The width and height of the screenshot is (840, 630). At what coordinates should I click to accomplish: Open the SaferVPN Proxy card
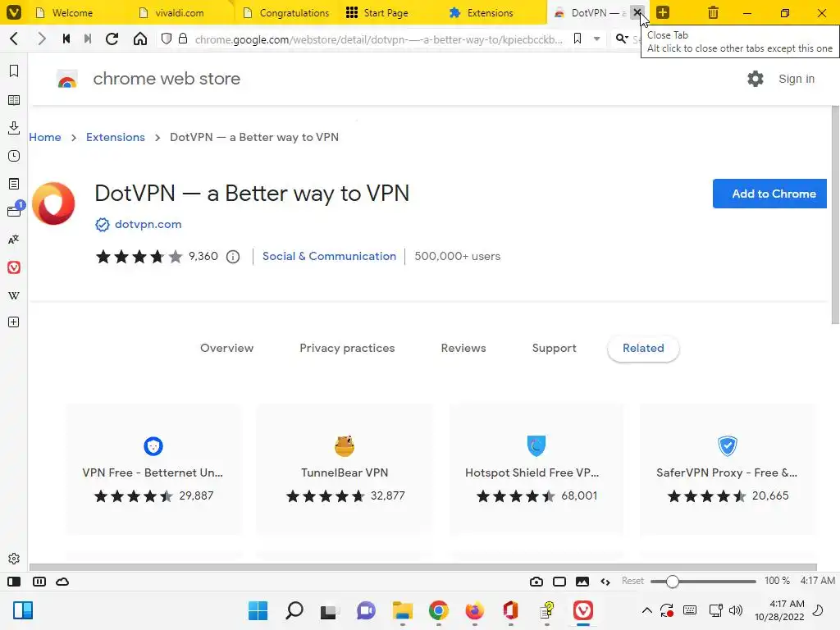728,469
